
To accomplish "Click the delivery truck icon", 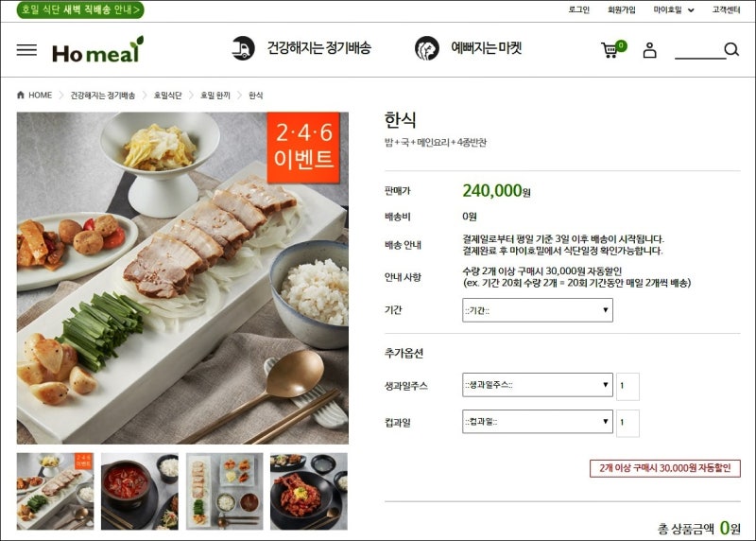I will tap(243, 48).
